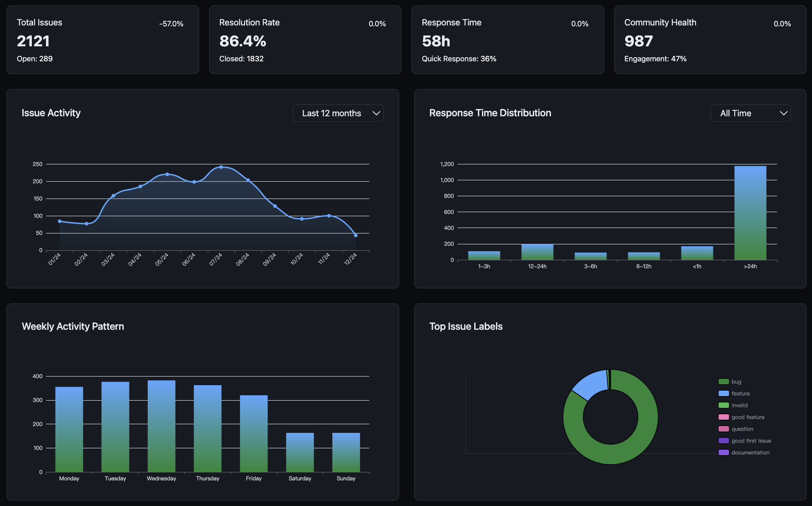Toggle the good first issue legend swatch
This screenshot has width=812, height=506.
tap(723, 441)
